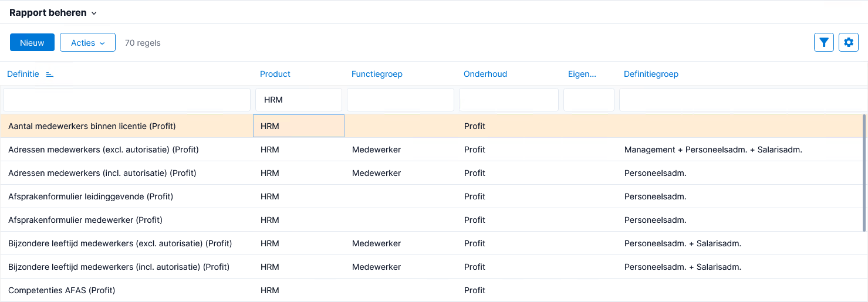The height and width of the screenshot is (302, 868).
Task: Sort by the Onderhoud column header
Action: 485,74
